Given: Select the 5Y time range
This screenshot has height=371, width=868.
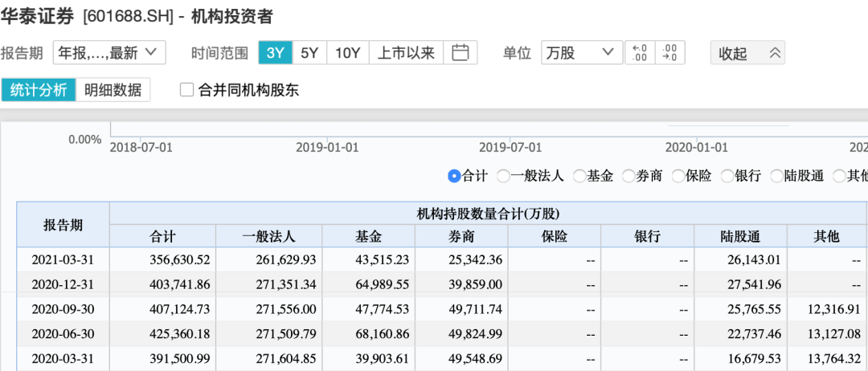Looking at the screenshot, I should 309,53.
